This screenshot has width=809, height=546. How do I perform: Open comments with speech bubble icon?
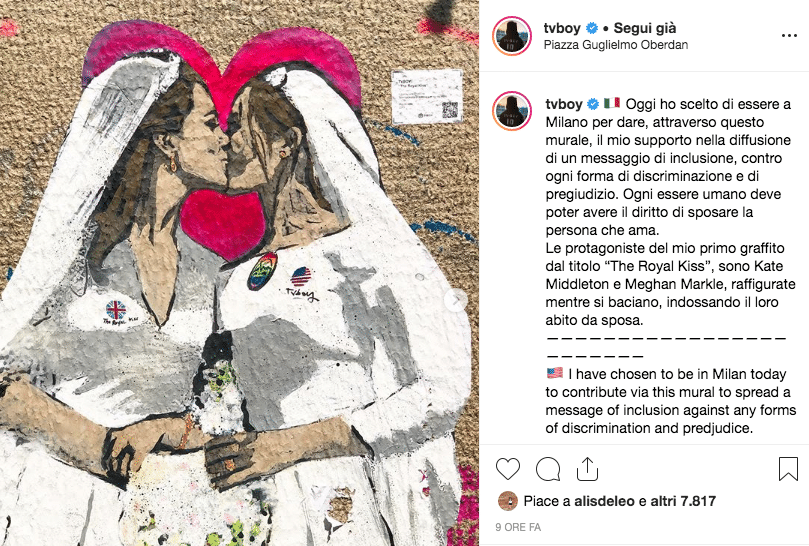point(548,469)
